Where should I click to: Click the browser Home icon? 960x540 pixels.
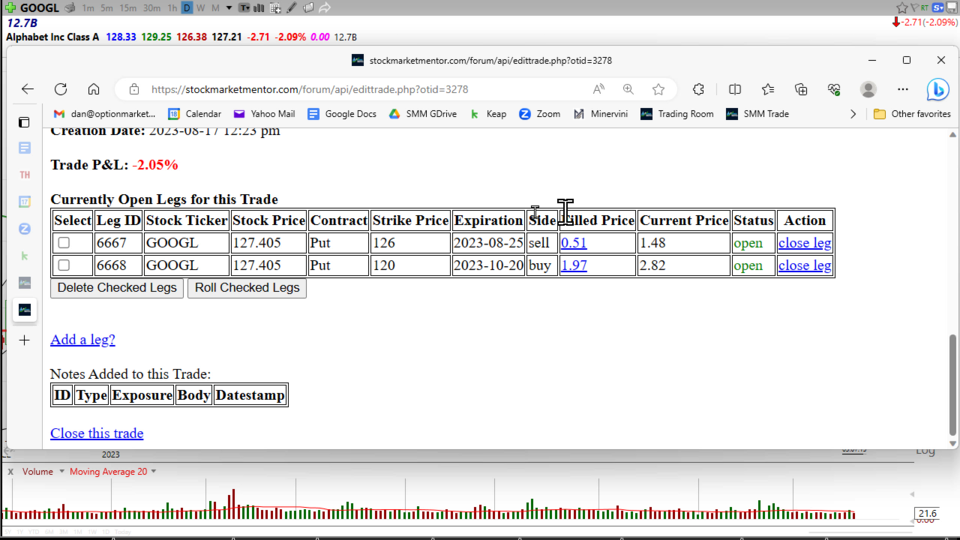point(93,89)
